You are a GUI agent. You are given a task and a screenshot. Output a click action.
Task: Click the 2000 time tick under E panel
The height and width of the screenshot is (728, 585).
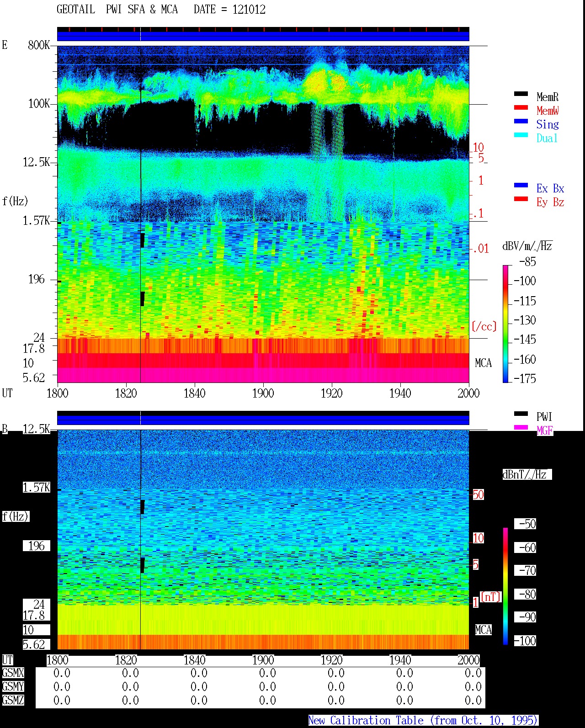point(468,393)
